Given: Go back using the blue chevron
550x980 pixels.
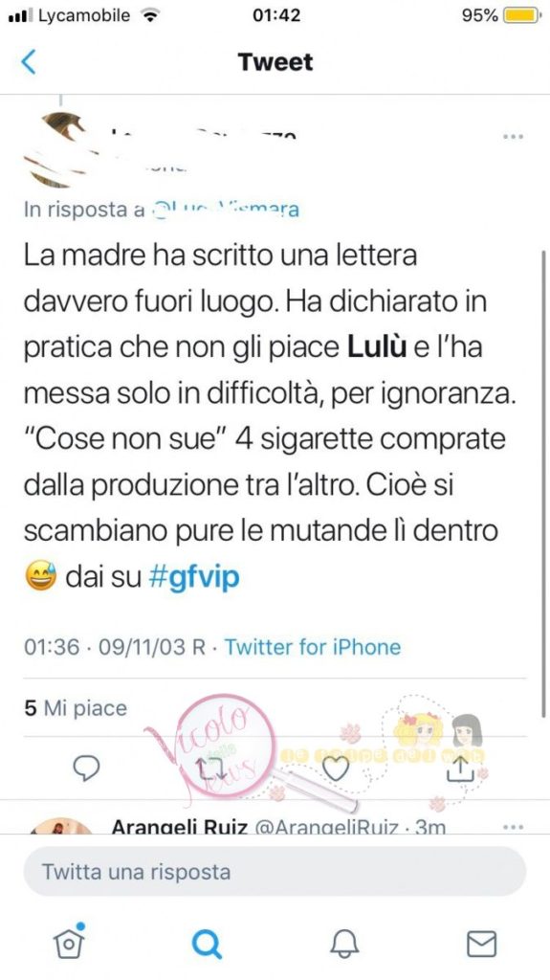Looking at the screenshot, I should click(x=28, y=62).
